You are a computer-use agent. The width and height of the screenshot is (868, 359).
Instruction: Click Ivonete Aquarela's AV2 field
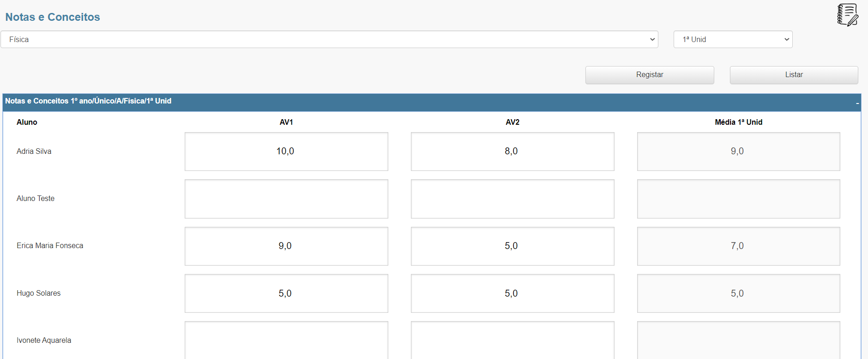[512, 340]
